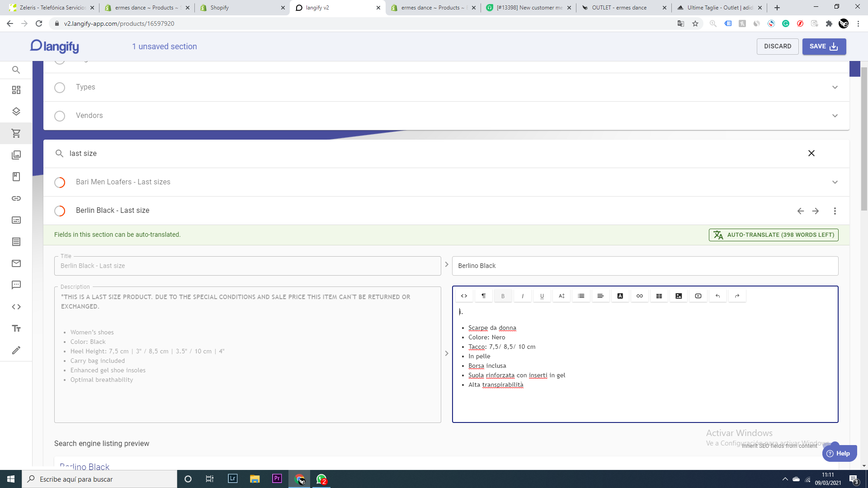The height and width of the screenshot is (488, 868).
Task: Select Berlin Black status circle
Action: [60, 211]
